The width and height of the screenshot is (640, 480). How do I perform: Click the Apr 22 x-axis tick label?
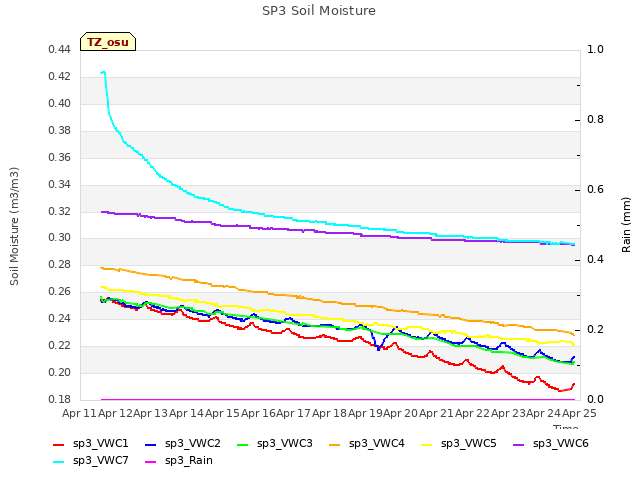473,413
